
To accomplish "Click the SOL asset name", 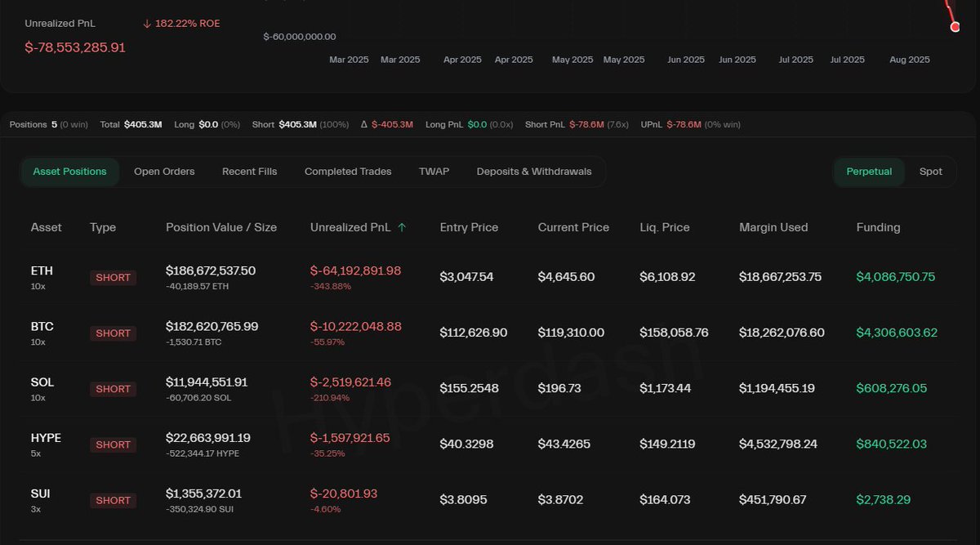I will pos(42,382).
